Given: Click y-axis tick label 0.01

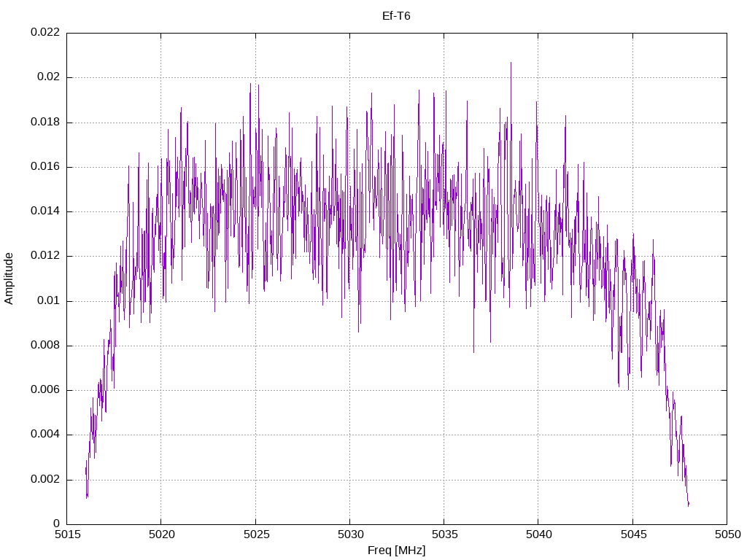Looking at the screenshot, I should (49, 300).
